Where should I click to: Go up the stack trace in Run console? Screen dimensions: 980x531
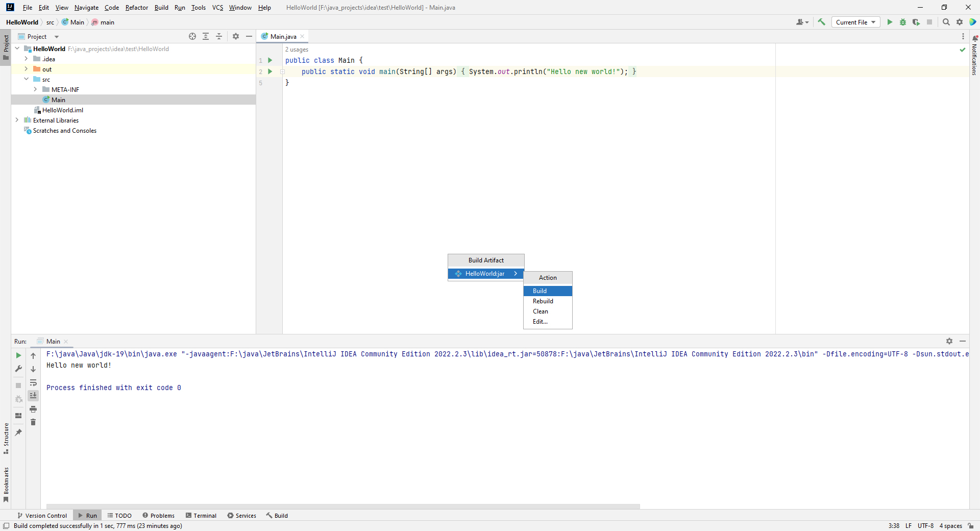tap(33, 356)
